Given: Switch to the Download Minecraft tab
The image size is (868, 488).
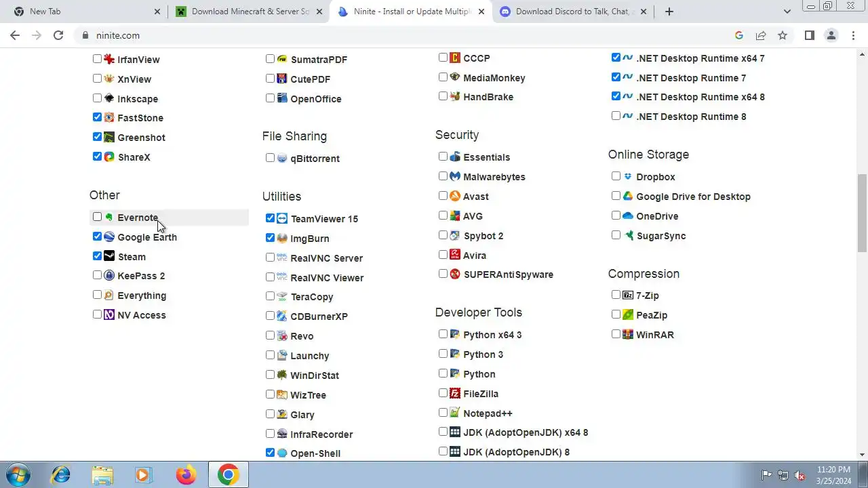Looking at the screenshot, I should [x=250, y=12].
